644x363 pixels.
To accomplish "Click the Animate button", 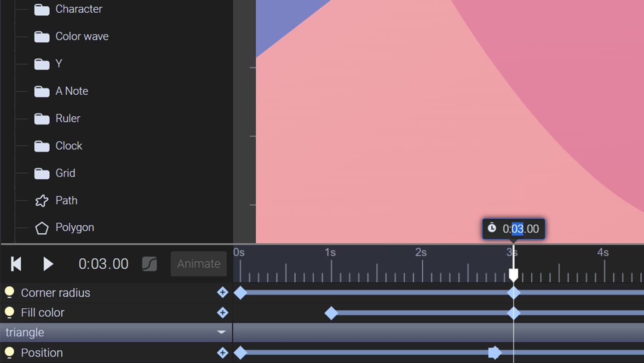I will coord(198,264).
